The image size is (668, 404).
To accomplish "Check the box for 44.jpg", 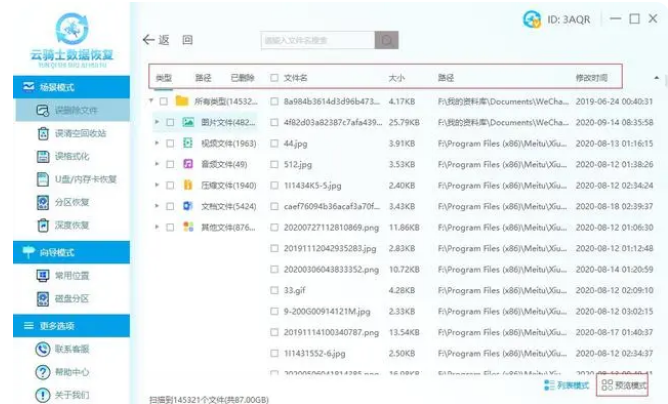I will pyautogui.click(x=274, y=144).
